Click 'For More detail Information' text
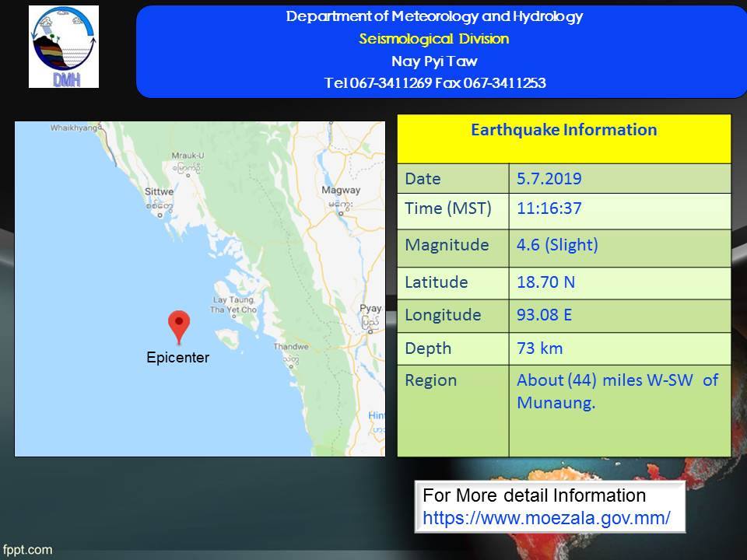The image size is (747, 560). point(534,495)
